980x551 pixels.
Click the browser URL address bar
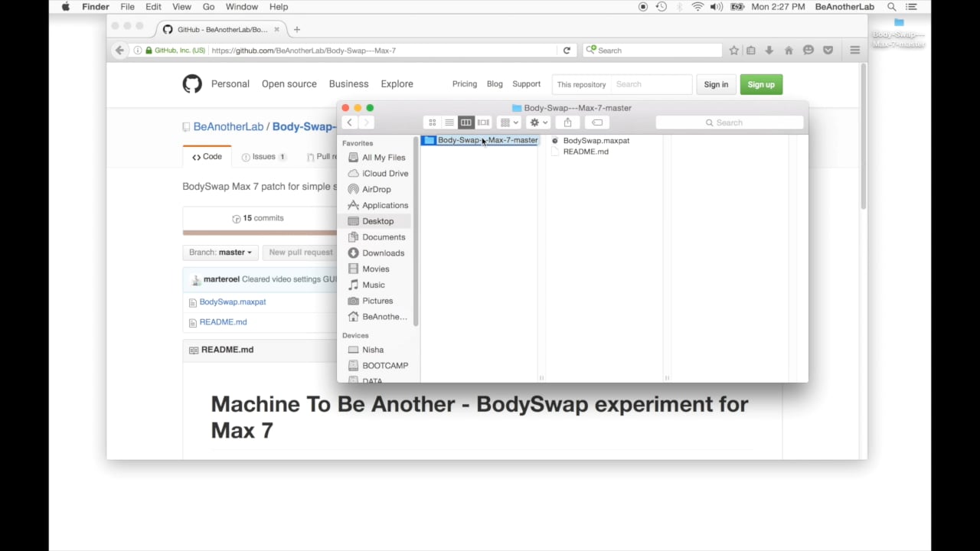(383, 51)
